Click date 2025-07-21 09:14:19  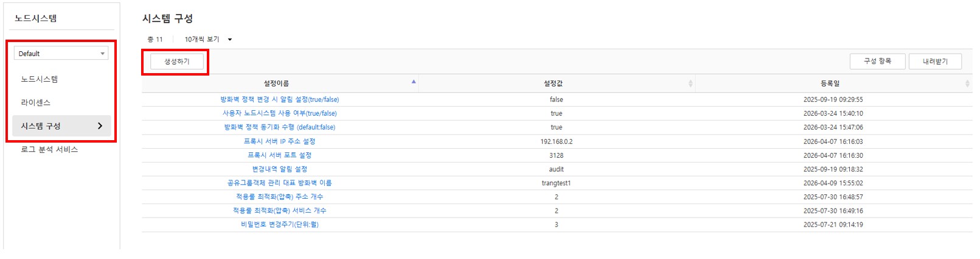833,225
